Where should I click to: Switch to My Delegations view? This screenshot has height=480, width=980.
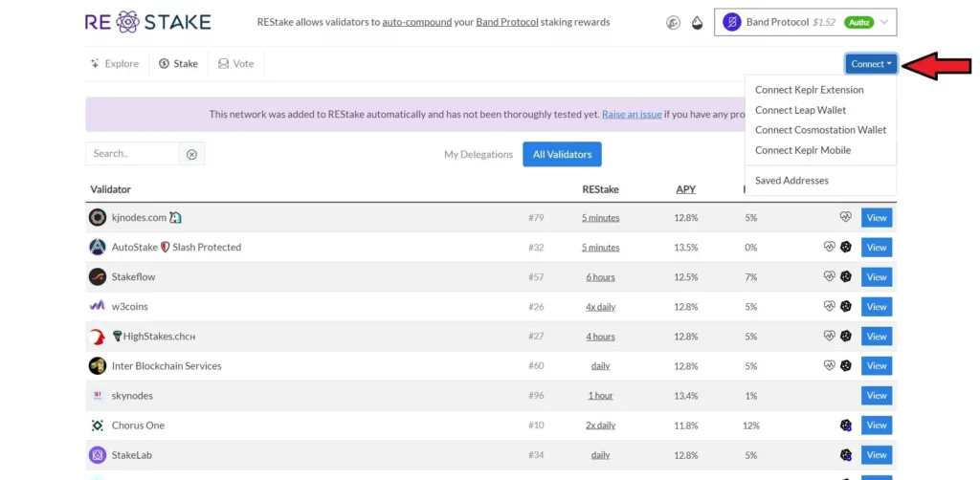tap(479, 155)
